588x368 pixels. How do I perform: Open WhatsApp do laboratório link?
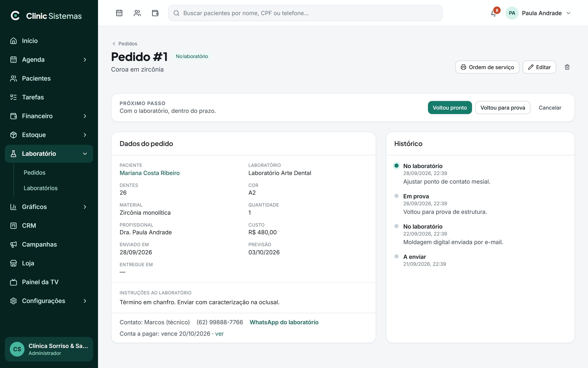(x=284, y=322)
